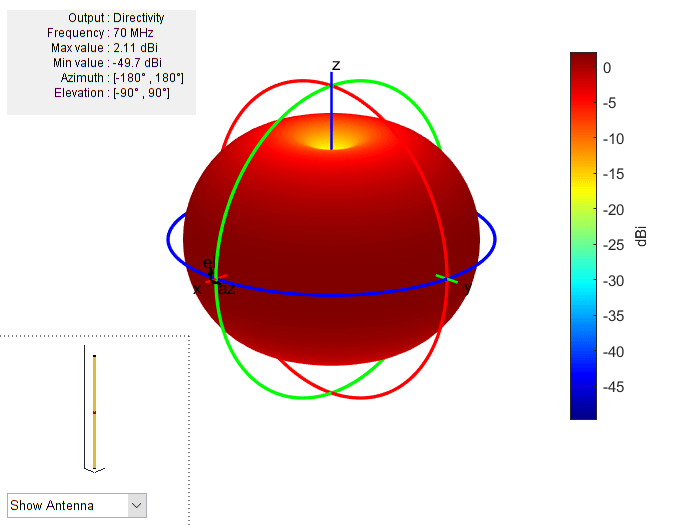
Task: Click the 'Frequency : 70 MHz' text
Action: pos(100,33)
